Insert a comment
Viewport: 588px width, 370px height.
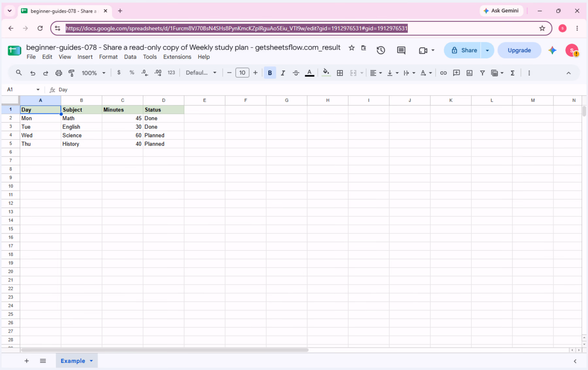click(456, 73)
